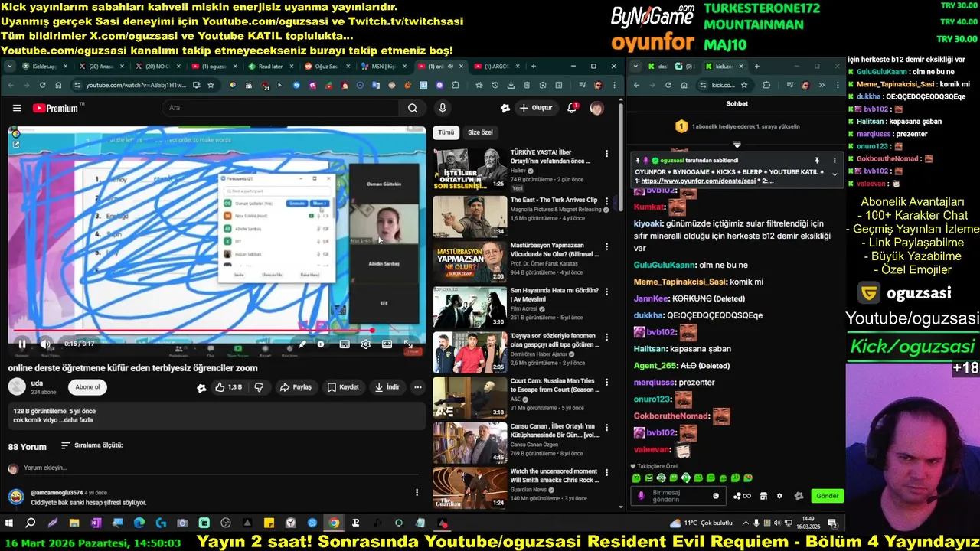Select the Tümü filter chip
The width and height of the screenshot is (980, 551).
[446, 132]
